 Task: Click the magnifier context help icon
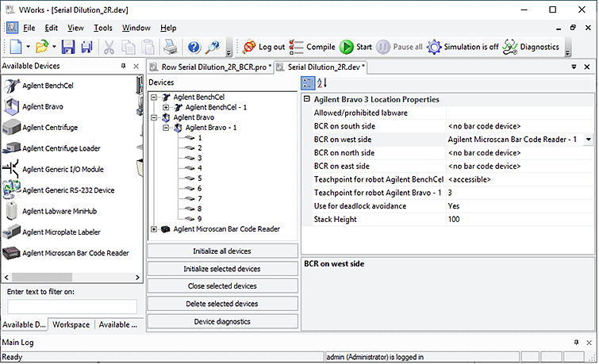coord(213,47)
